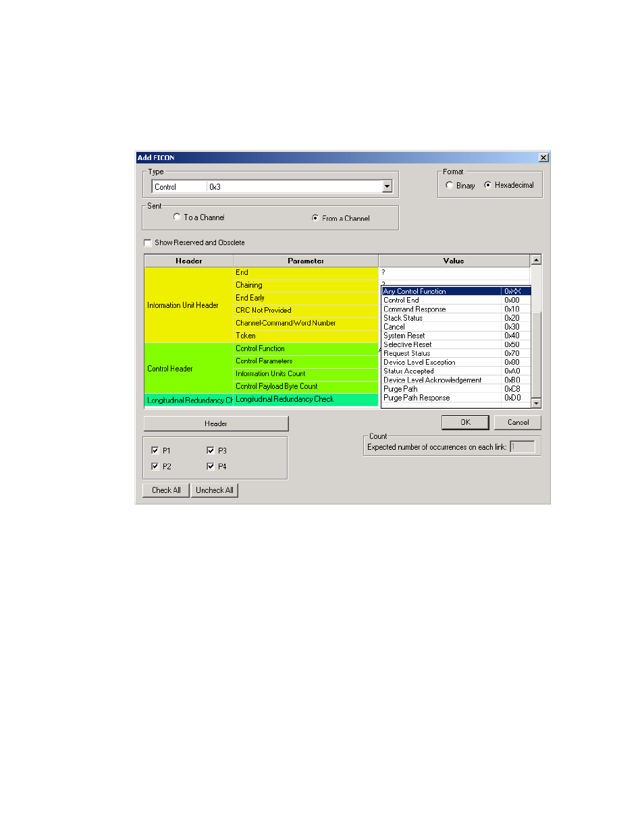The width and height of the screenshot is (644, 834).
Task: Select Selective Reset in the list
Action: click(456, 344)
